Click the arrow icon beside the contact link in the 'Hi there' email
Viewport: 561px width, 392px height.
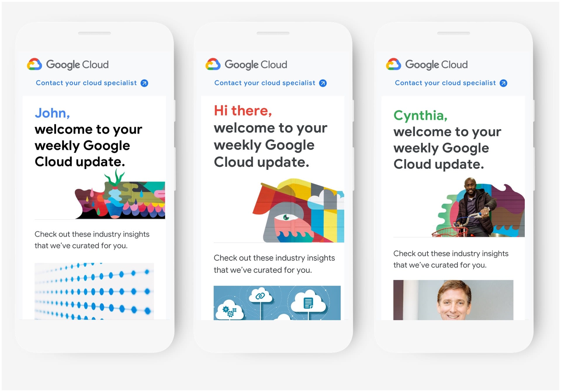[x=323, y=83]
